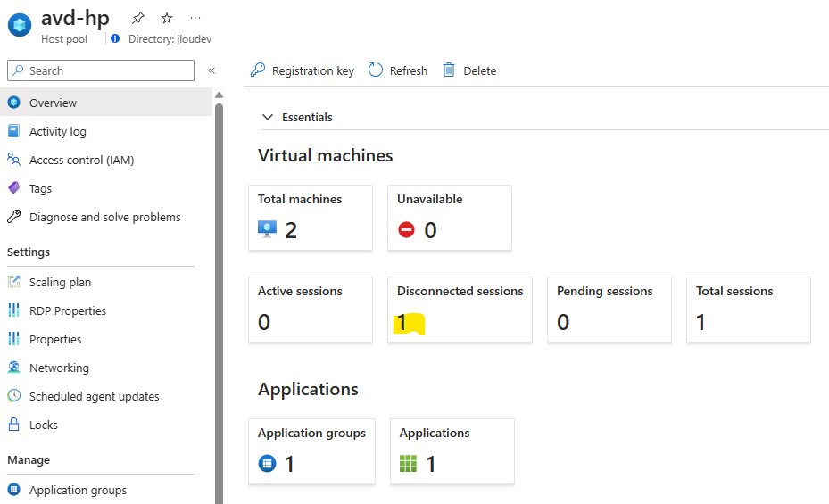This screenshot has height=504, width=829.
Task: Click the Overview sidebar icon
Action: pyautogui.click(x=14, y=102)
